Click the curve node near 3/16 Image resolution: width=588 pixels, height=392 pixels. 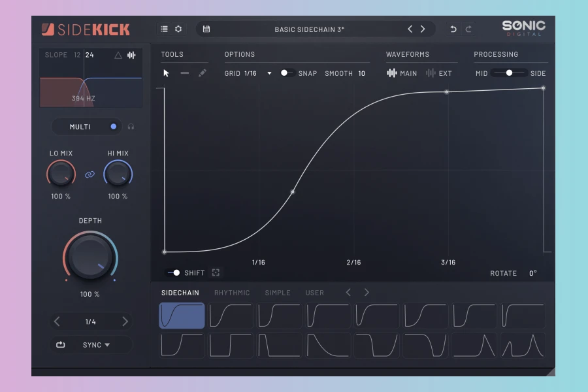coord(447,92)
